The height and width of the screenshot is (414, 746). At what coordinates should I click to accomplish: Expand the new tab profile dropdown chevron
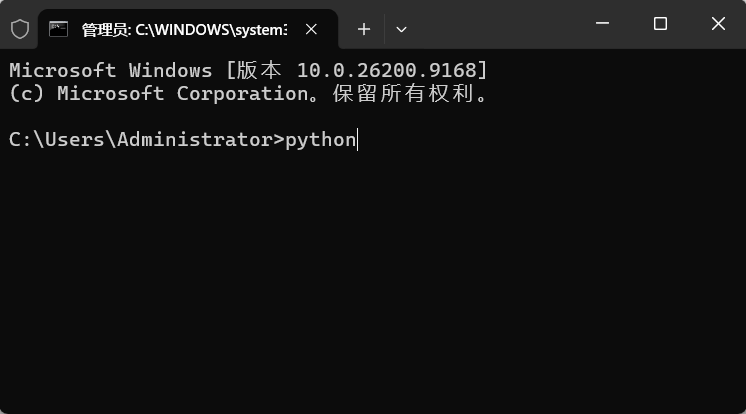point(401,30)
